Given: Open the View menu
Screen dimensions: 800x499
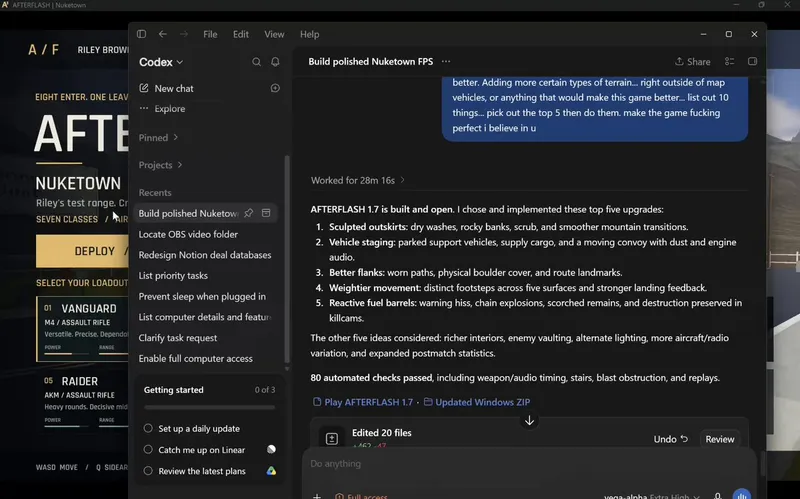Looking at the screenshot, I should click(x=274, y=34).
